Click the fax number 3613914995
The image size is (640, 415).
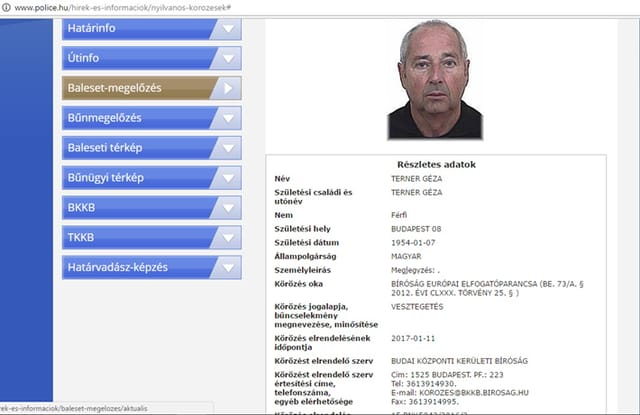(x=433, y=402)
